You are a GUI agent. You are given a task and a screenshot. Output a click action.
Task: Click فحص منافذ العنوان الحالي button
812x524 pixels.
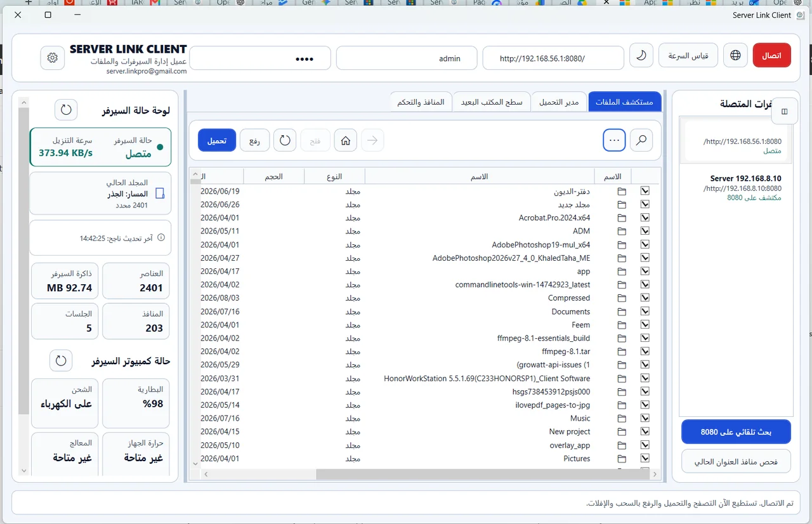[736, 461]
